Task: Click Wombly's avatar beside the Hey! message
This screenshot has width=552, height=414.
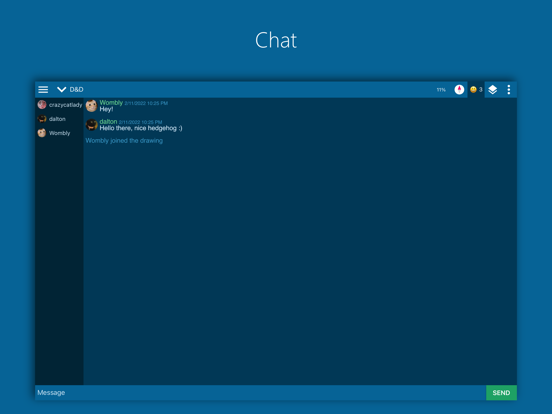Action: 91,106
